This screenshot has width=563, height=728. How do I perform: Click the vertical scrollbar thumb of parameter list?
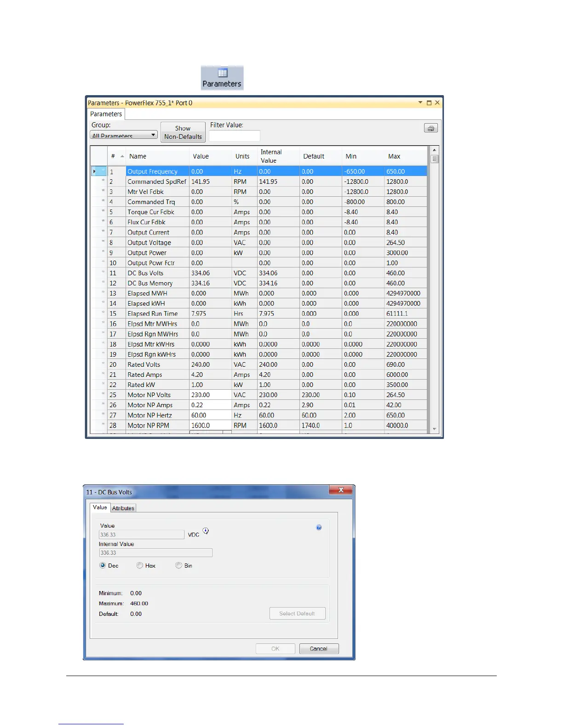click(435, 159)
